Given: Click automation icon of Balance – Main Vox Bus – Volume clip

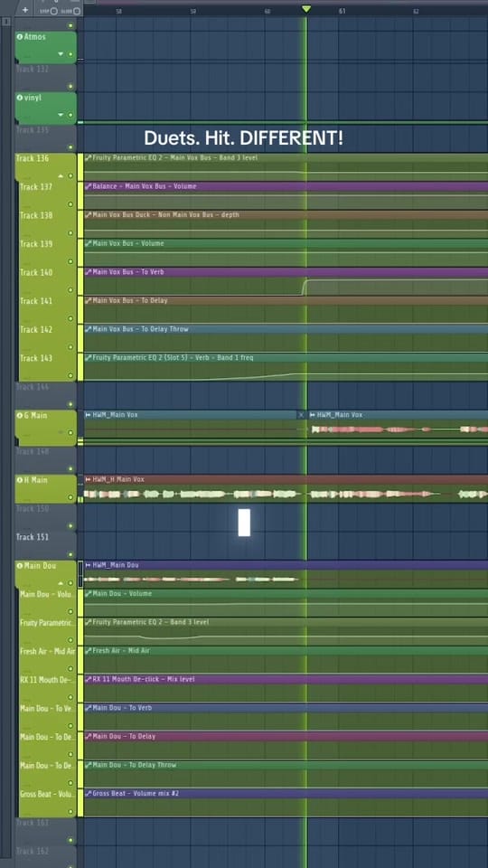Looking at the screenshot, I should [x=88, y=186].
